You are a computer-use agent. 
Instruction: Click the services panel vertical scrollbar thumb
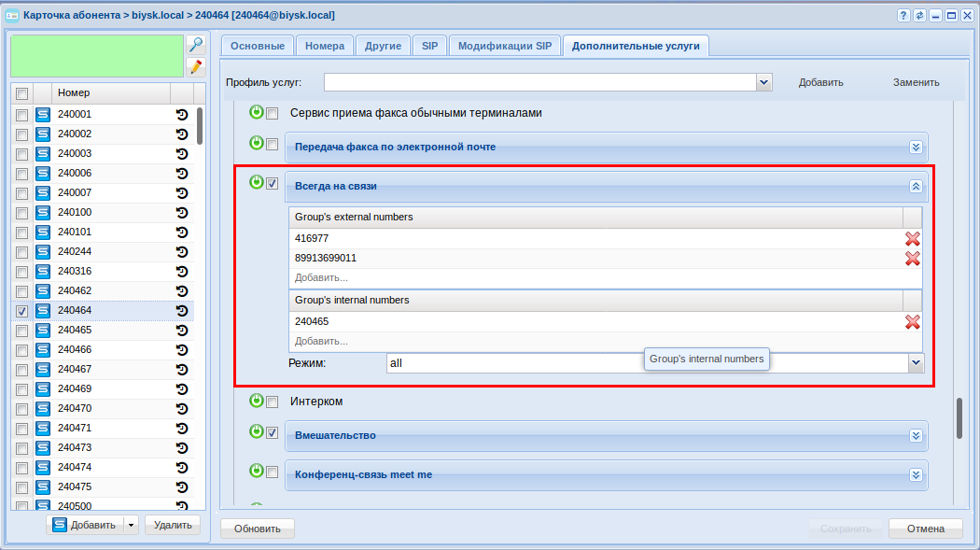coord(959,418)
